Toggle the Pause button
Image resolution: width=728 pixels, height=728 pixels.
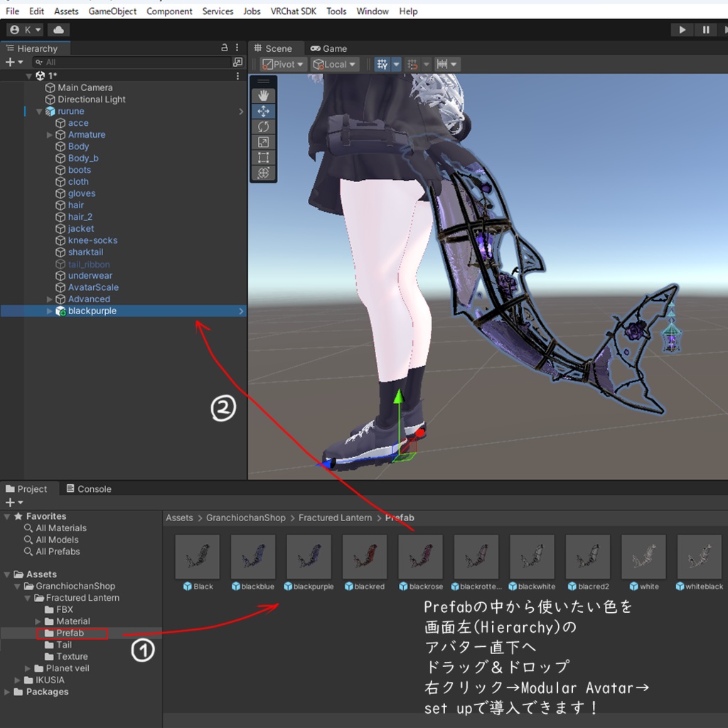706,30
